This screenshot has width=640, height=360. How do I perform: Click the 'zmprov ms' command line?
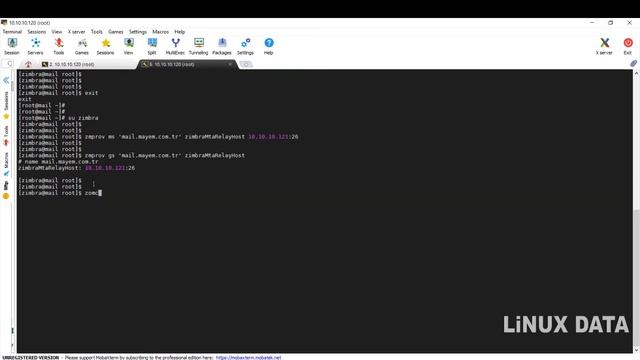pos(158,137)
